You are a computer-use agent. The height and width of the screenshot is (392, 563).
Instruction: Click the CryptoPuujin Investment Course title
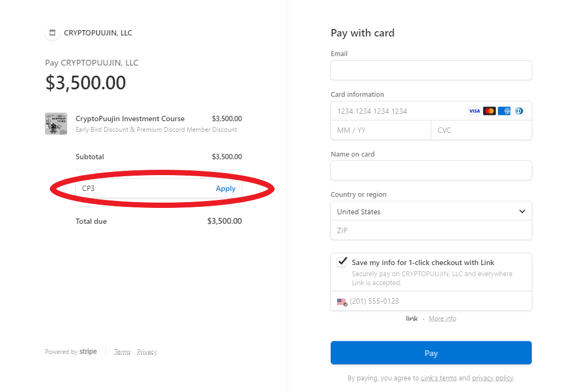tap(130, 119)
